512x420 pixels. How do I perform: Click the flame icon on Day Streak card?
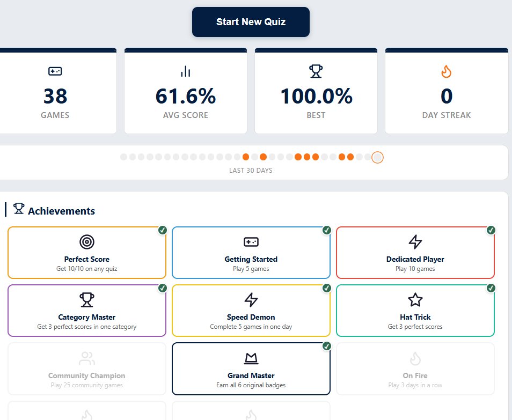tap(447, 70)
